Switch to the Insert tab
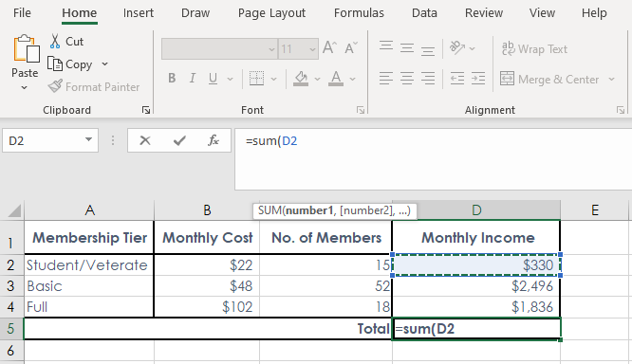The width and height of the screenshot is (632, 364). (139, 13)
